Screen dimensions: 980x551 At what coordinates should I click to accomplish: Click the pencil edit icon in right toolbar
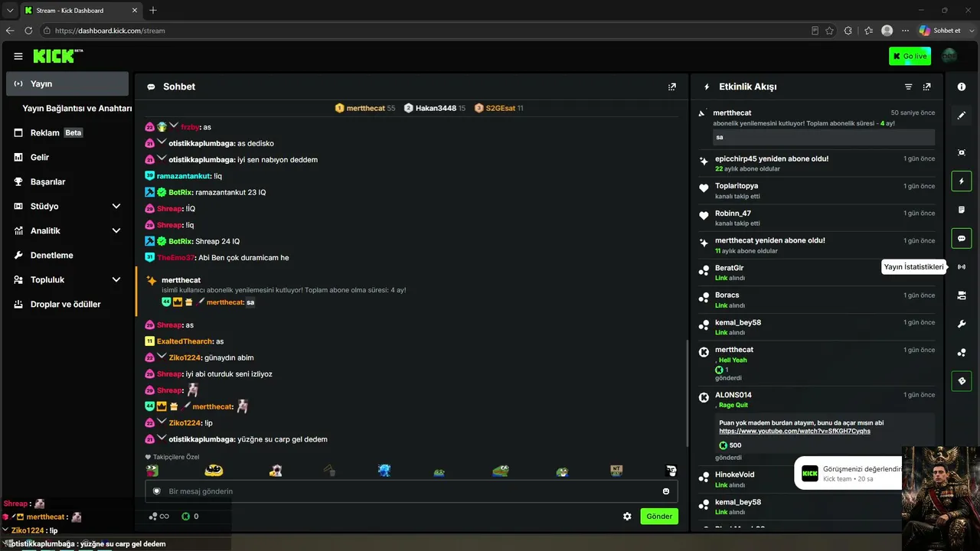click(x=962, y=116)
